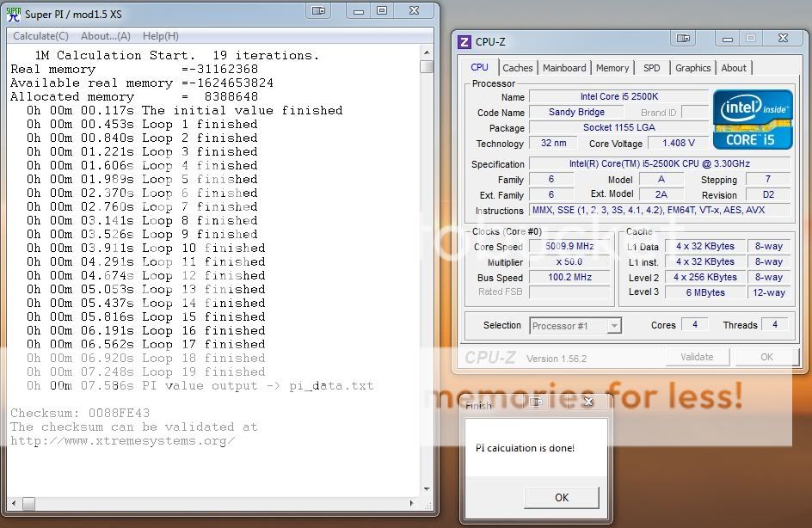Click the Loop 1 finished line
The height and width of the screenshot is (528, 812).
(x=142, y=124)
